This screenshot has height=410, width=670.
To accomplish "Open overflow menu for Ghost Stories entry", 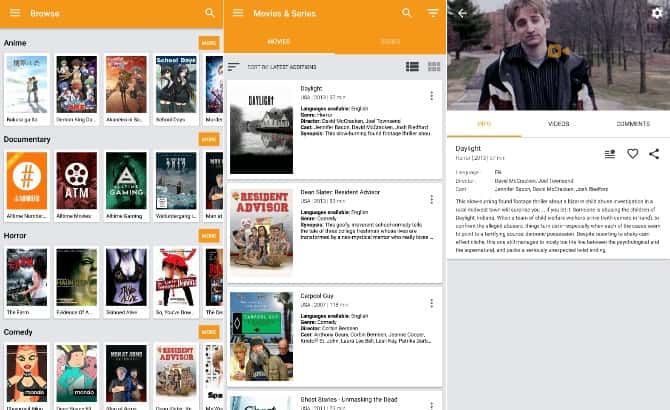I will point(432,405).
